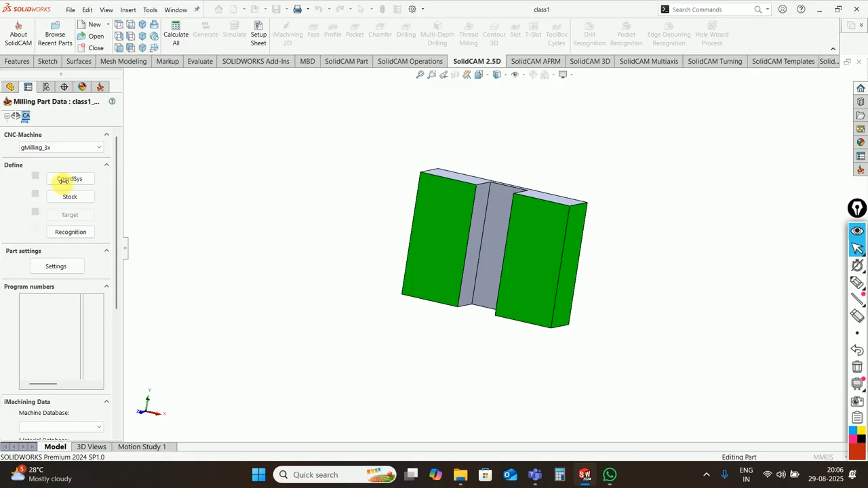The height and width of the screenshot is (488, 868).
Task: Click the Recognition button
Action: (71, 232)
